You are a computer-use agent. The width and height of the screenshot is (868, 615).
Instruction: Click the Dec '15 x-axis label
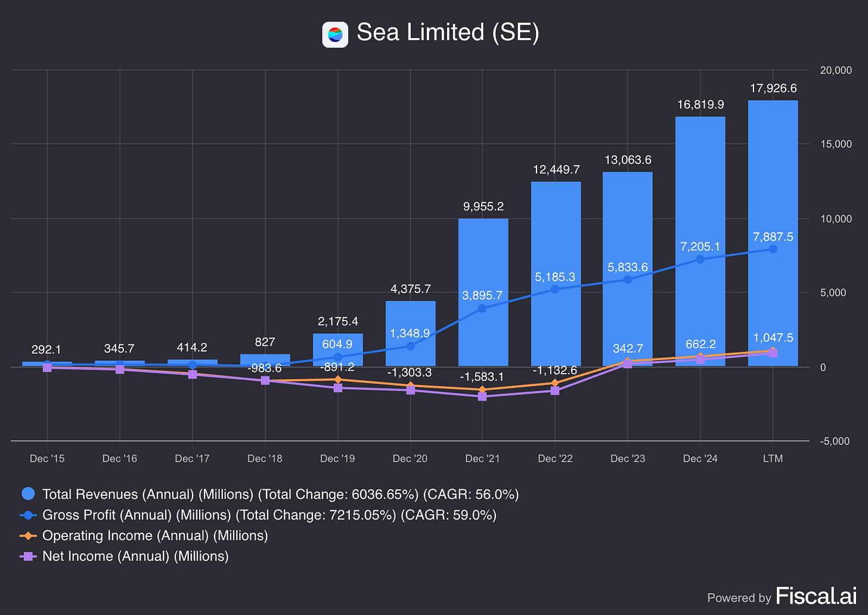47,458
